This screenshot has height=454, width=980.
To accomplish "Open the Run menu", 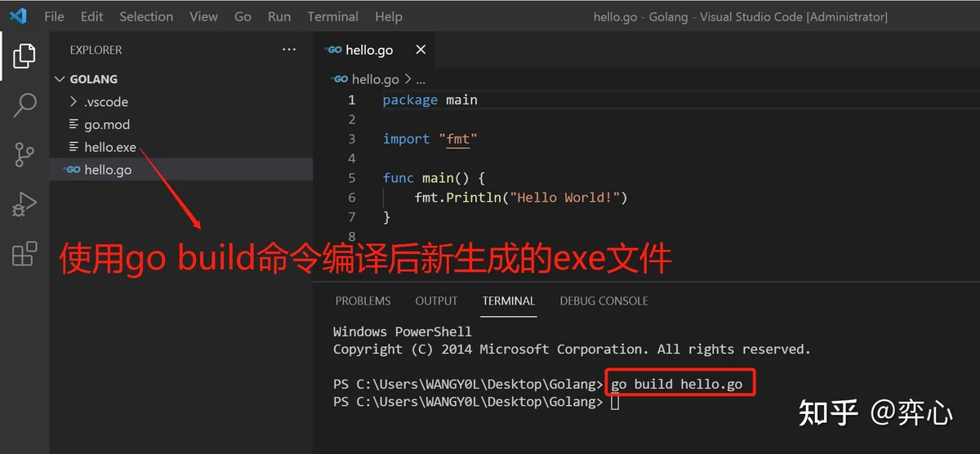I will click(279, 16).
